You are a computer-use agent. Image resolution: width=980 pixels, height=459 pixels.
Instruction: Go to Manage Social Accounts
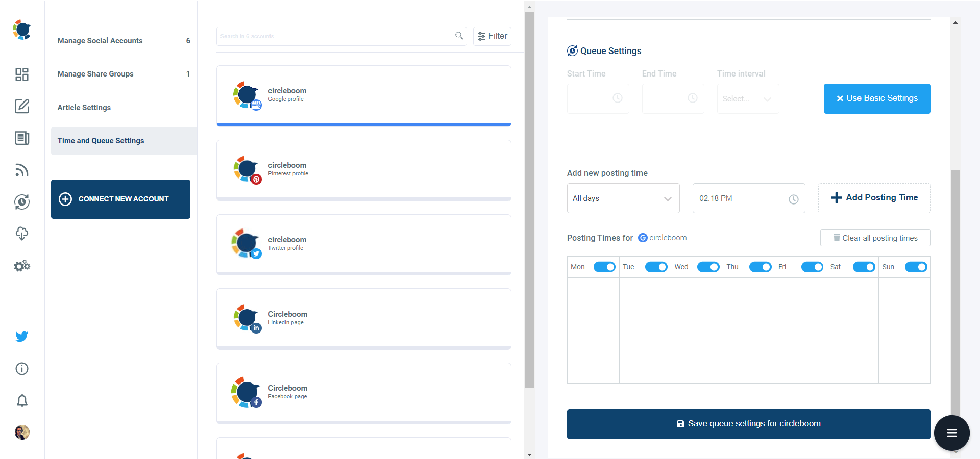100,41
